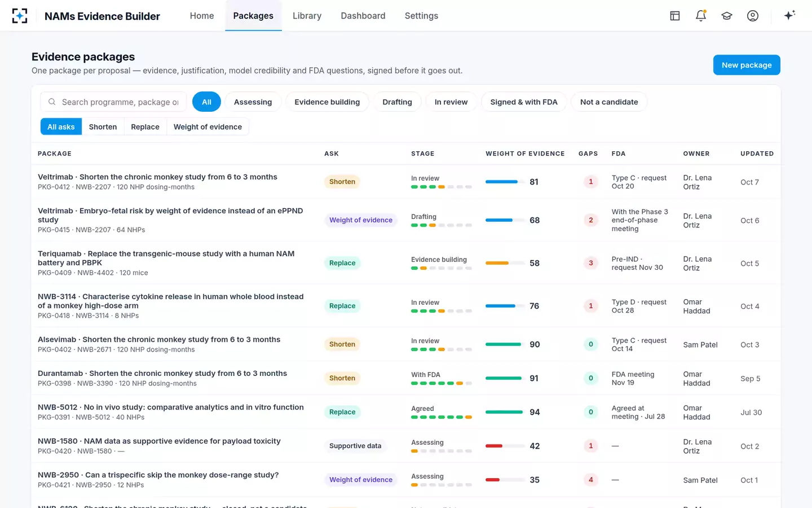Select the Packages tab
Image resolution: width=812 pixels, height=508 pixels.
(x=253, y=16)
